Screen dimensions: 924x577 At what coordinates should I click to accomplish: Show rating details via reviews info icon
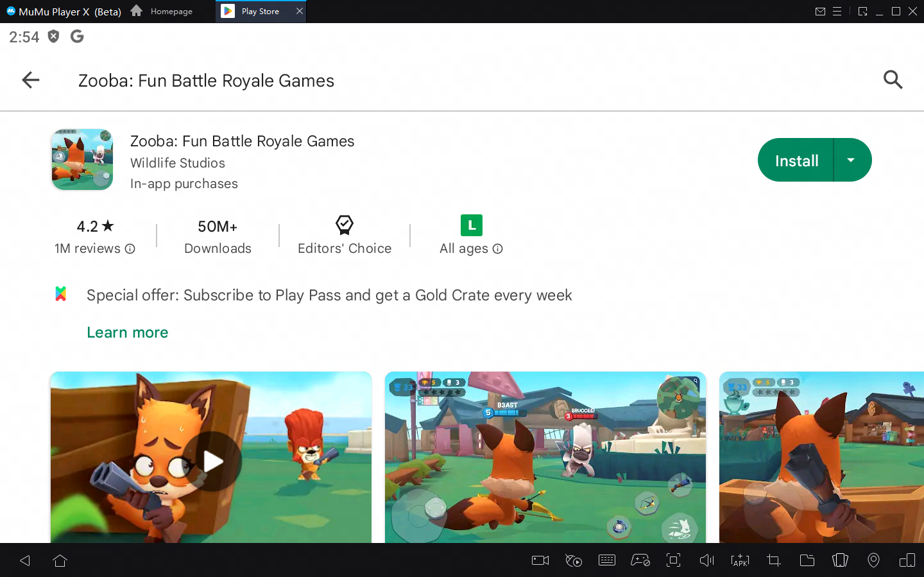130,249
